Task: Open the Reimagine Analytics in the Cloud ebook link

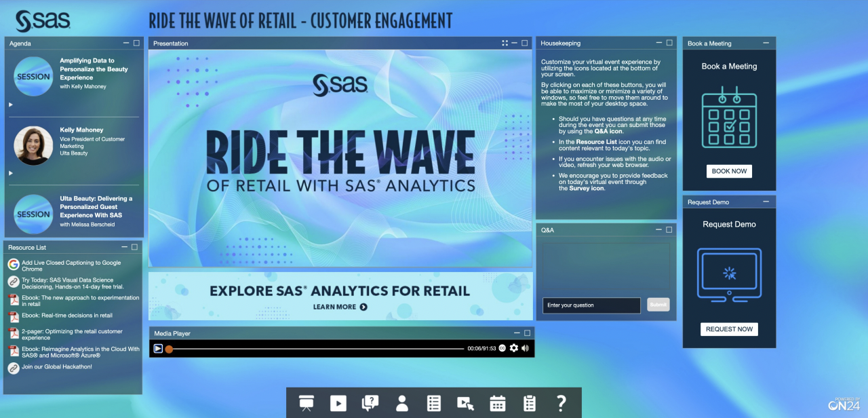Action: 81,352
